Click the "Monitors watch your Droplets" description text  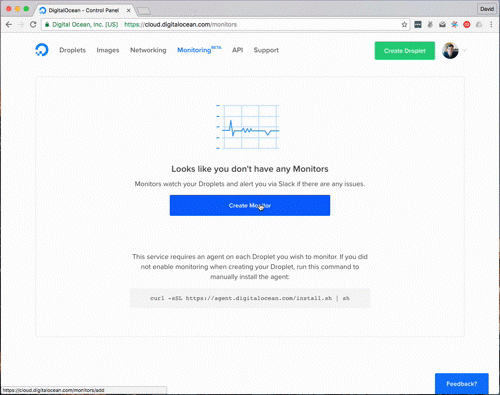tap(250, 184)
